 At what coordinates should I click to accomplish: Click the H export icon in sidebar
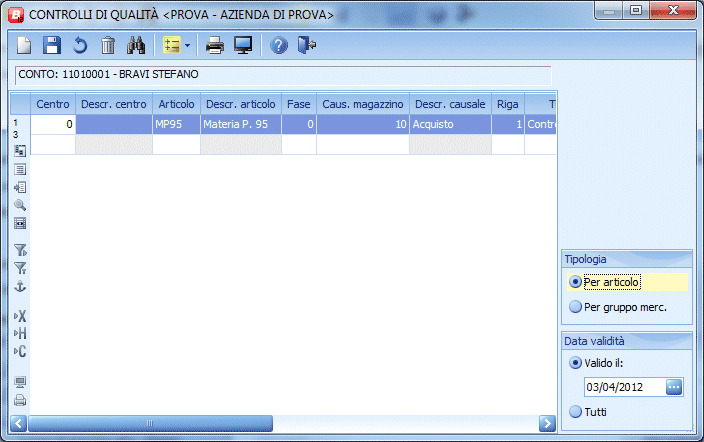pyautogui.click(x=20, y=333)
